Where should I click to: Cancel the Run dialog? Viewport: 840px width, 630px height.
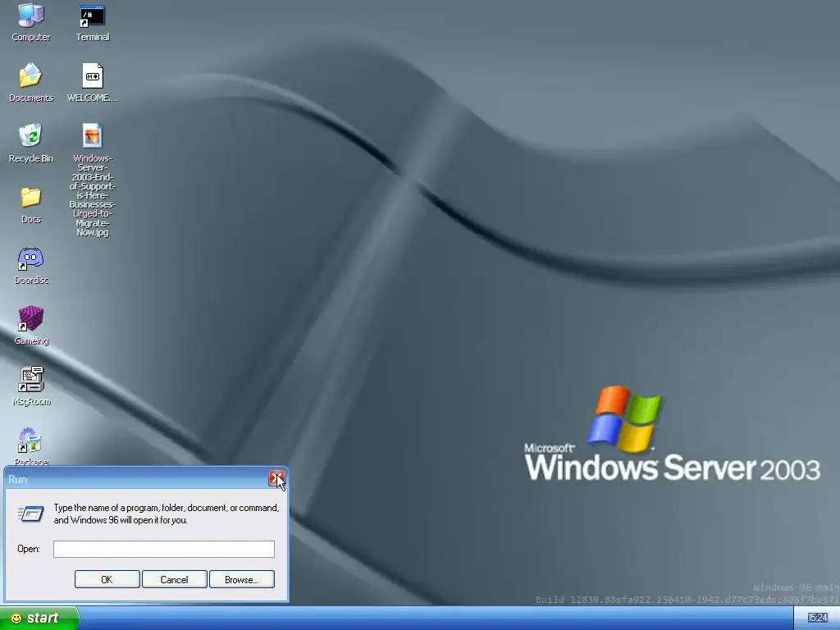click(174, 579)
